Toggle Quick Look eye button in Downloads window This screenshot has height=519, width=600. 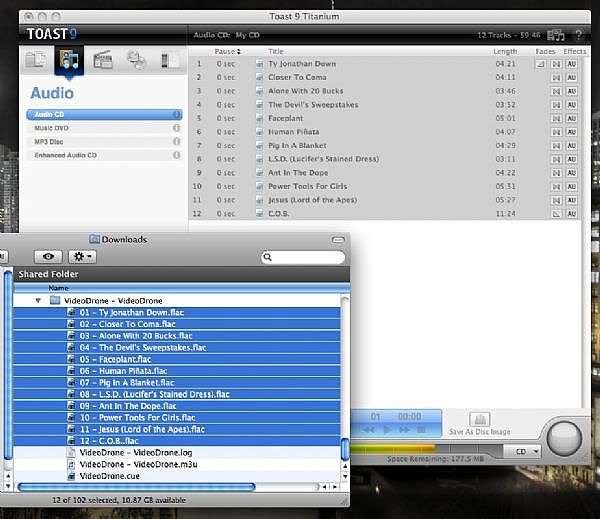[x=48, y=256]
